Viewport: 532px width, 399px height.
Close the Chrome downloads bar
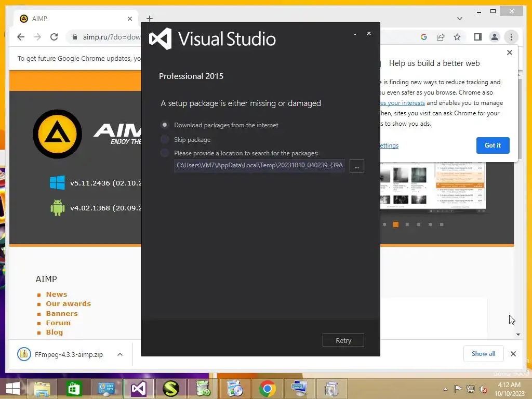click(x=513, y=354)
